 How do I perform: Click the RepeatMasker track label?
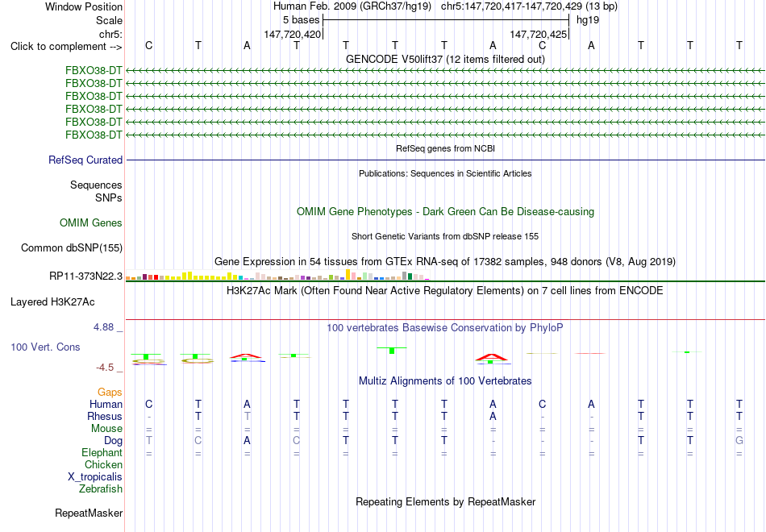(x=89, y=513)
